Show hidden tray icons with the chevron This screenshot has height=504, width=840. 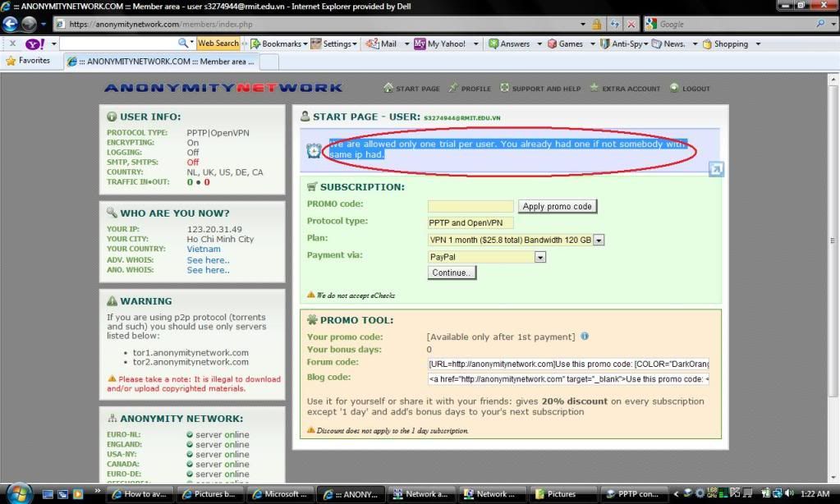click(x=676, y=494)
